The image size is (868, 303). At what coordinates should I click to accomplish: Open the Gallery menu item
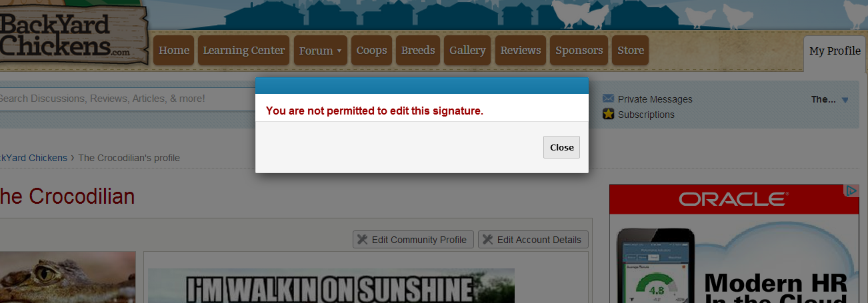[x=467, y=51]
